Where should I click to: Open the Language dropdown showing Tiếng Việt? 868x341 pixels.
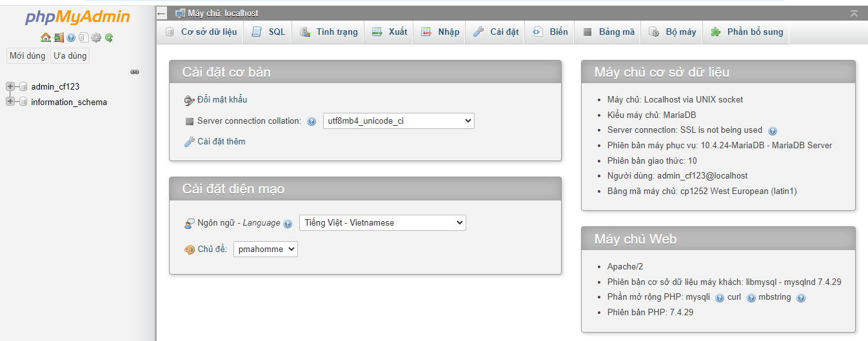[382, 222]
